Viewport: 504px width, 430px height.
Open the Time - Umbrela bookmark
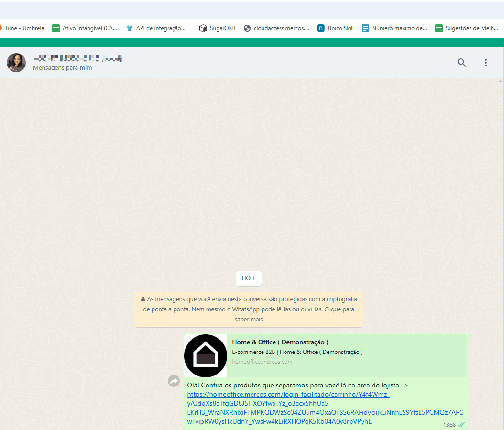pyautogui.click(x=24, y=28)
